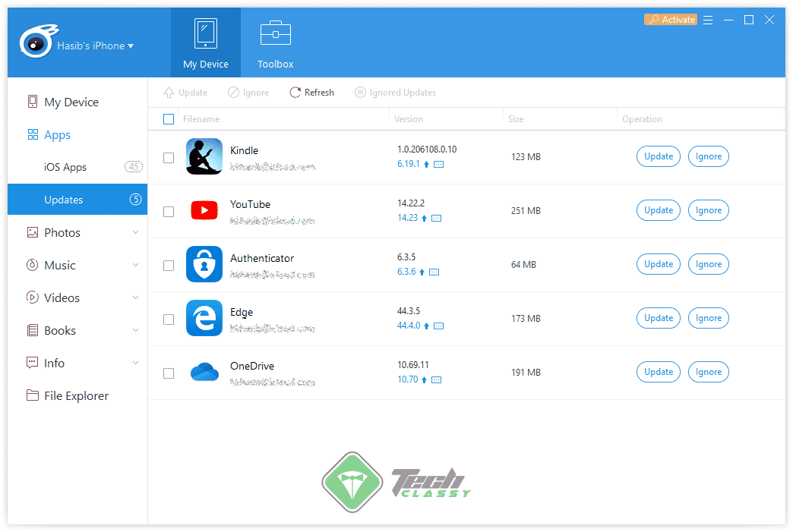Image resolution: width=793 pixels, height=532 pixels.
Task: Select the Music section icon
Action: pyautogui.click(x=32, y=265)
